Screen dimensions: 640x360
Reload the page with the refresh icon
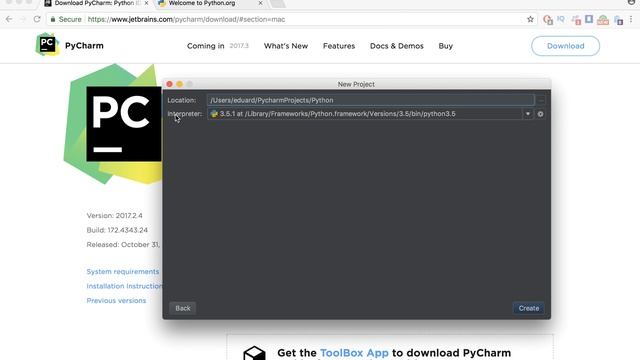pos(37,19)
